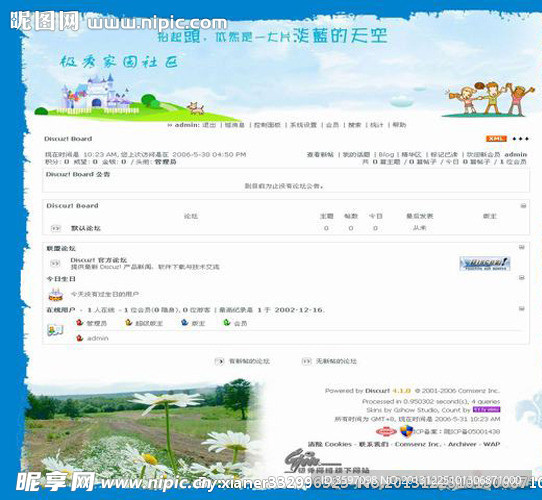
Task: Click the three dots beside XML icon
Action: coord(521,139)
